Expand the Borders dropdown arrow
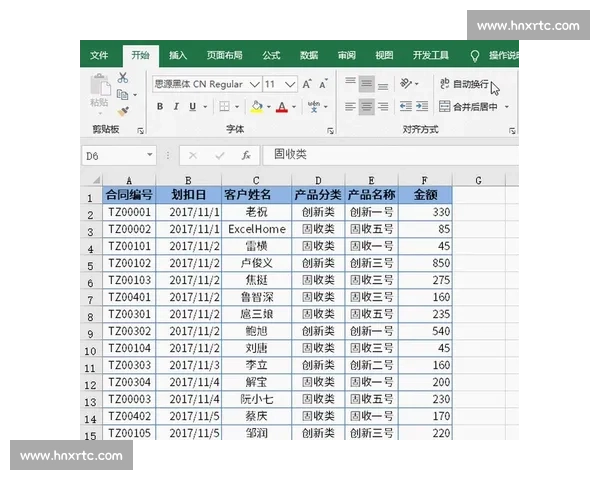This screenshot has width=600, height=480. coord(237,107)
